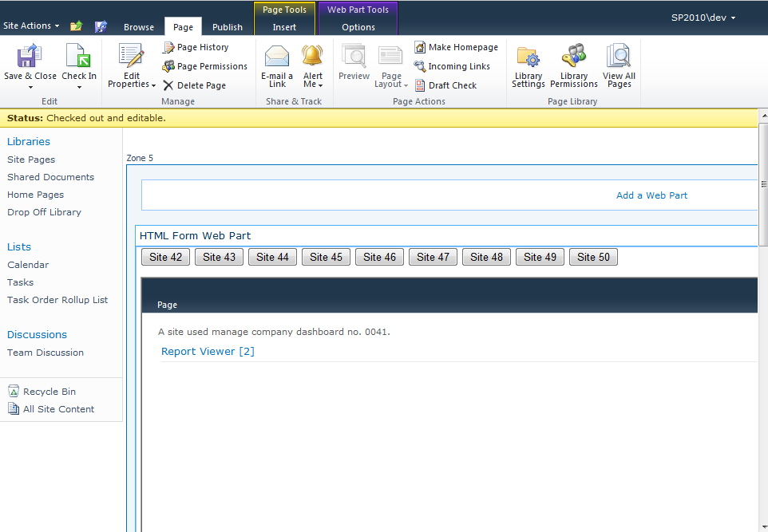The height and width of the screenshot is (532, 768).
Task: Open the Discussions heading link
Action: click(37, 334)
